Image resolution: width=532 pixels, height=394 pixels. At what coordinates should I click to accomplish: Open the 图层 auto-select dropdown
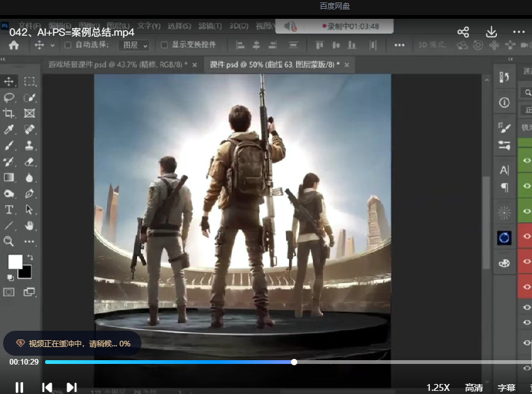(x=135, y=45)
